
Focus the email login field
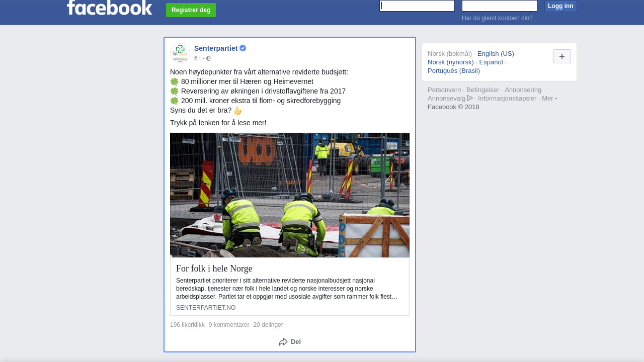(x=417, y=6)
